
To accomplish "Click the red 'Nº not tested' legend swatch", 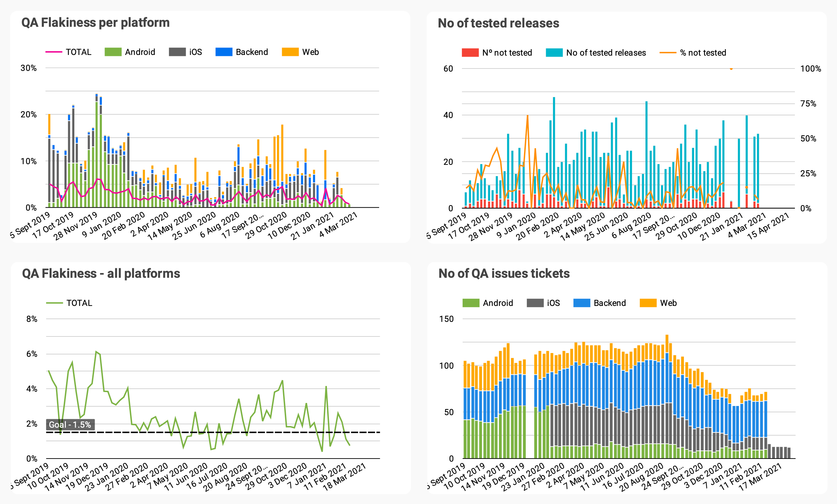I will (x=470, y=53).
